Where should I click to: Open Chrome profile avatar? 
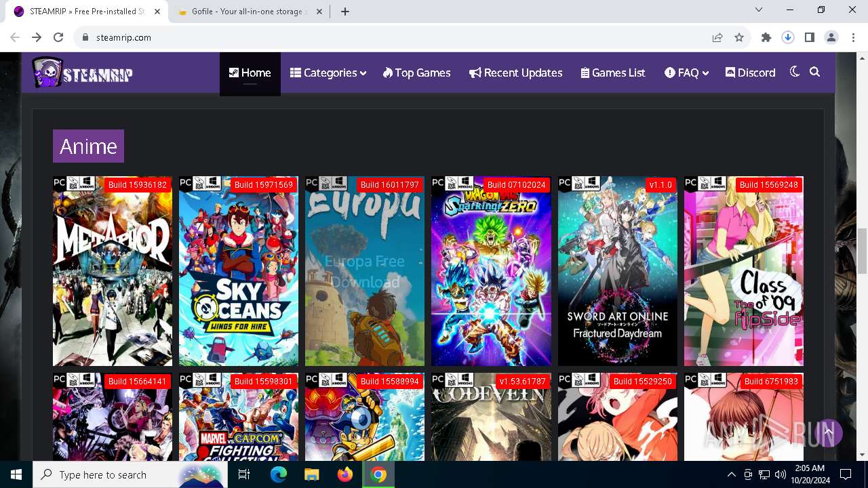[x=831, y=37]
